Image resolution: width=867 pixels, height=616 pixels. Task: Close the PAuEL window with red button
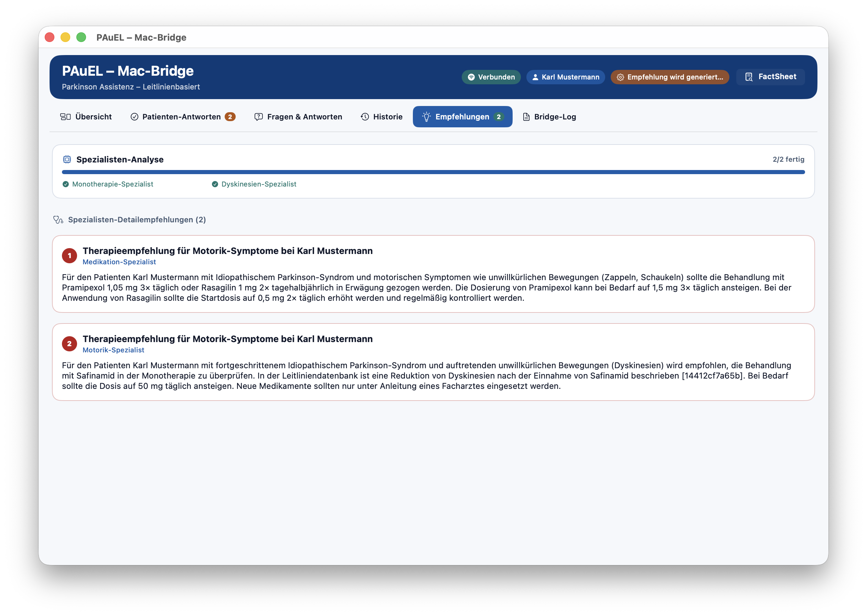tap(50, 37)
